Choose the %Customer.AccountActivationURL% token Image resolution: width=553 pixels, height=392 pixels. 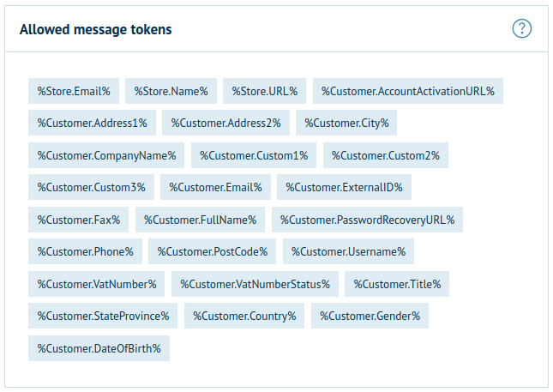point(408,91)
